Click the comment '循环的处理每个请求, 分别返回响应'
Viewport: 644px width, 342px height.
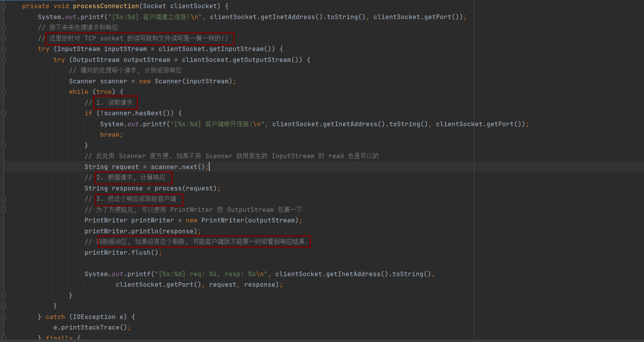tap(125, 71)
